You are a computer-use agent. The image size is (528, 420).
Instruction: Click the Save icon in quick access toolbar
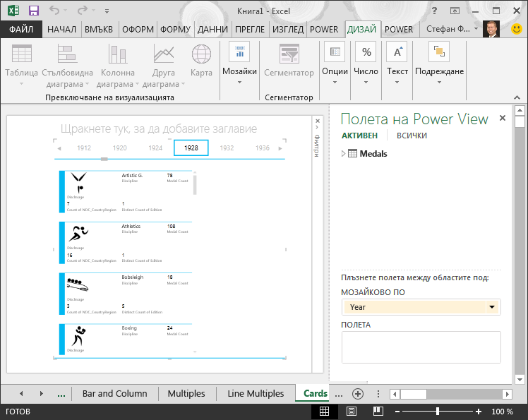[x=34, y=11]
